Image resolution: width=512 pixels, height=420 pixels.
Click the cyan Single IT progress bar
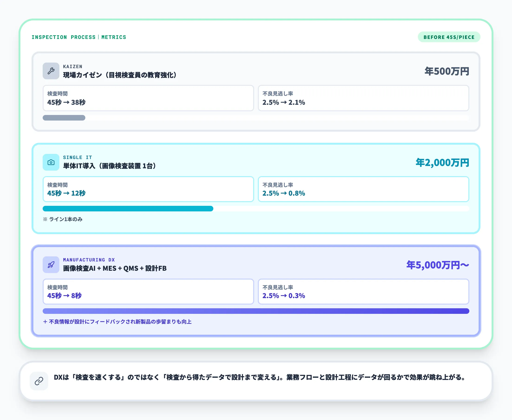pyautogui.click(x=128, y=209)
